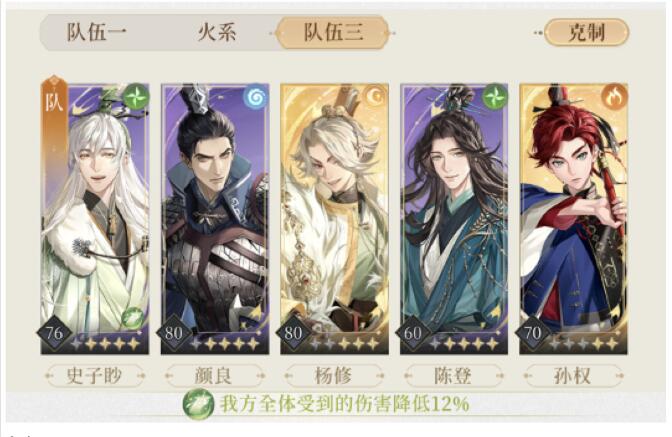Screen dimensions: 672x437
Task: Click the 孙权 name label
Action: [573, 376]
